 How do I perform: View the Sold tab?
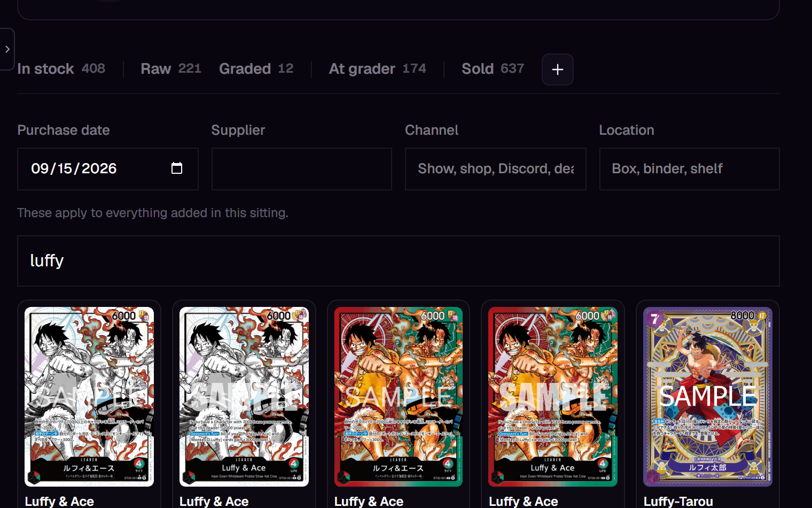493,69
